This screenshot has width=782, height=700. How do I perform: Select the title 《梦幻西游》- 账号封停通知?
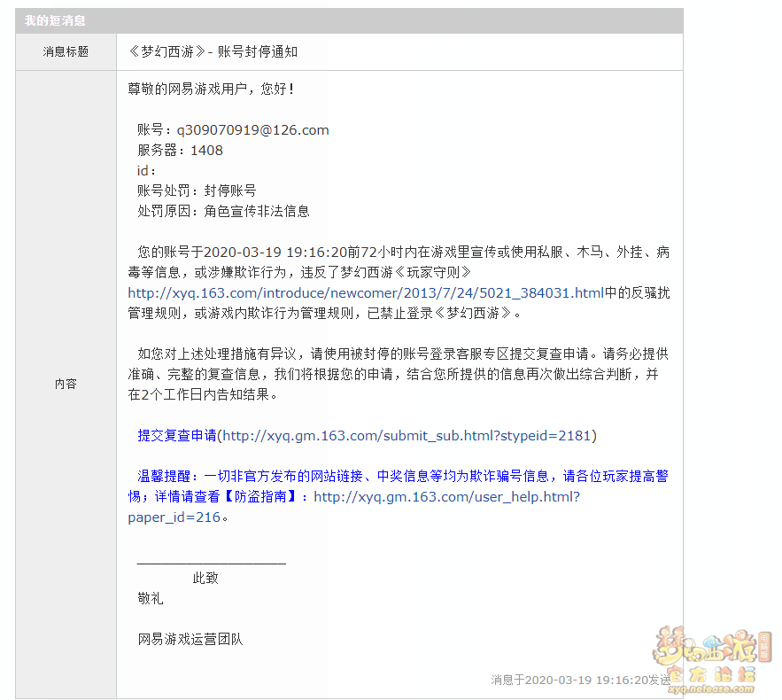click(213, 52)
